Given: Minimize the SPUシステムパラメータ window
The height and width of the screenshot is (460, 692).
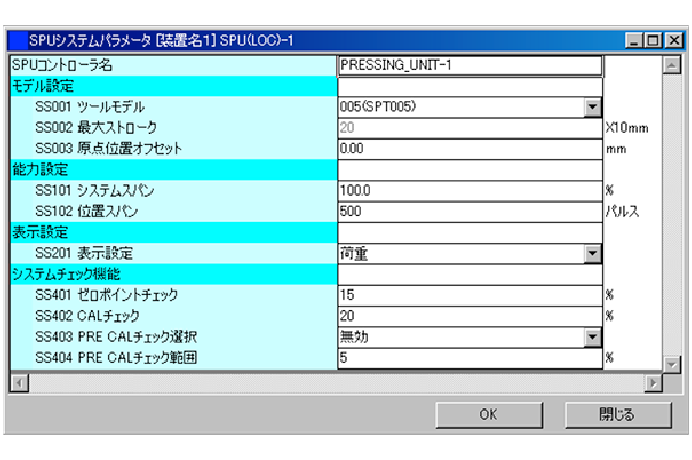Looking at the screenshot, I should (x=634, y=41).
